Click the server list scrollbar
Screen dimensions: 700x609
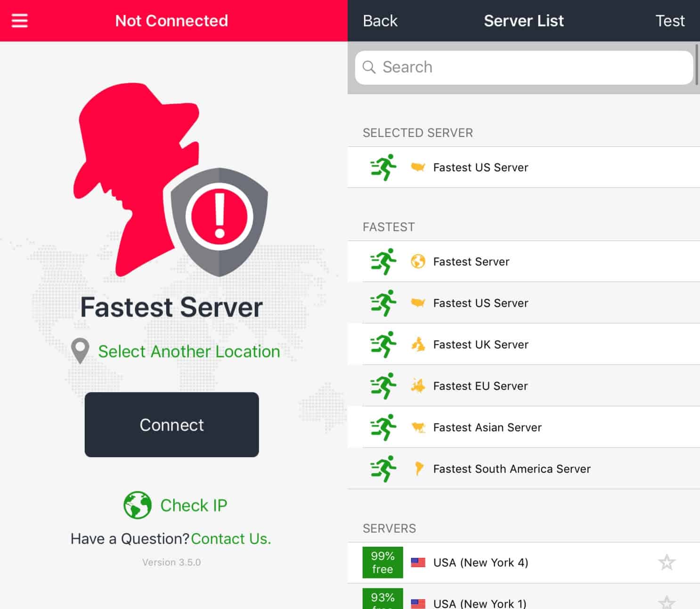(x=697, y=65)
